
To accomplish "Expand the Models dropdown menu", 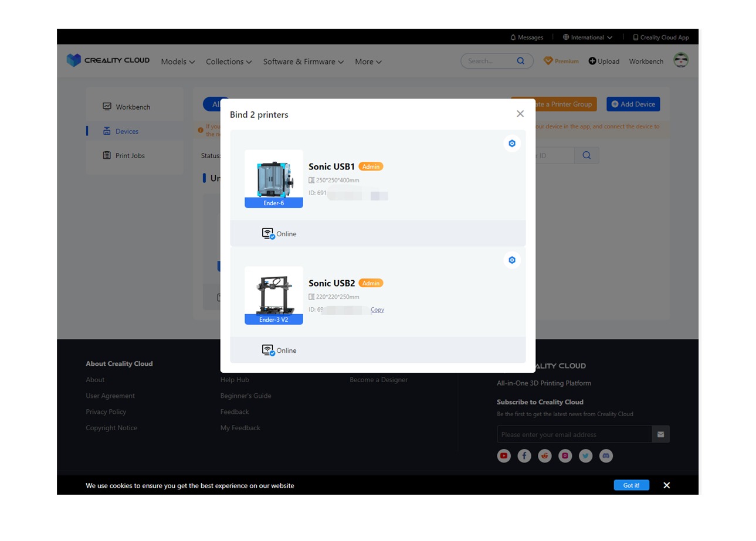I will tap(178, 62).
